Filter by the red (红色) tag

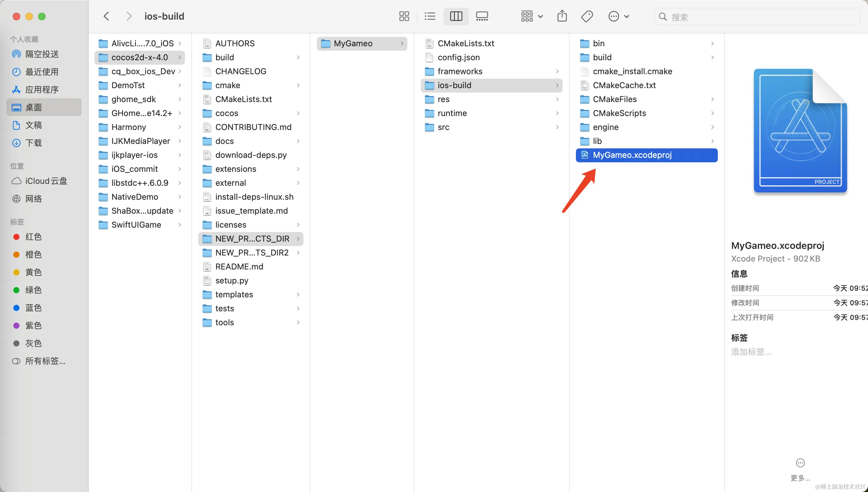(x=33, y=236)
